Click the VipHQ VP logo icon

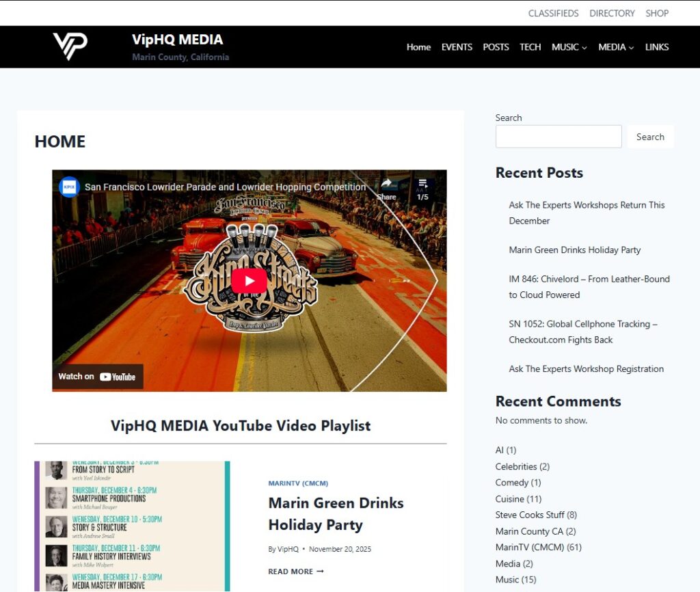70,46
